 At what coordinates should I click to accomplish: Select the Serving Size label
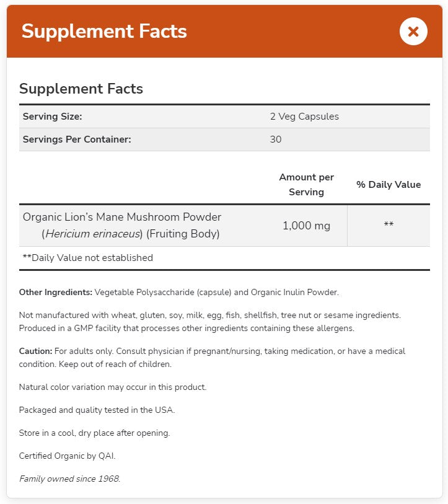coord(53,117)
